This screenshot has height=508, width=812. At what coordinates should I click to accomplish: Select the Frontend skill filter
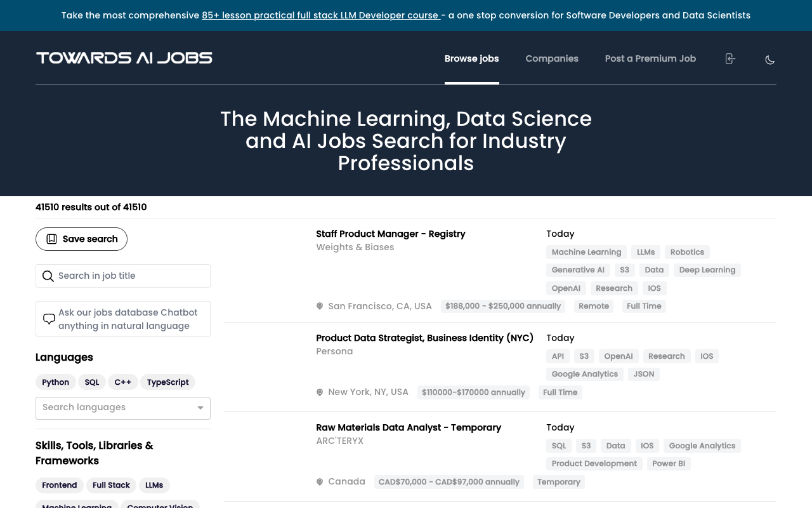click(60, 485)
